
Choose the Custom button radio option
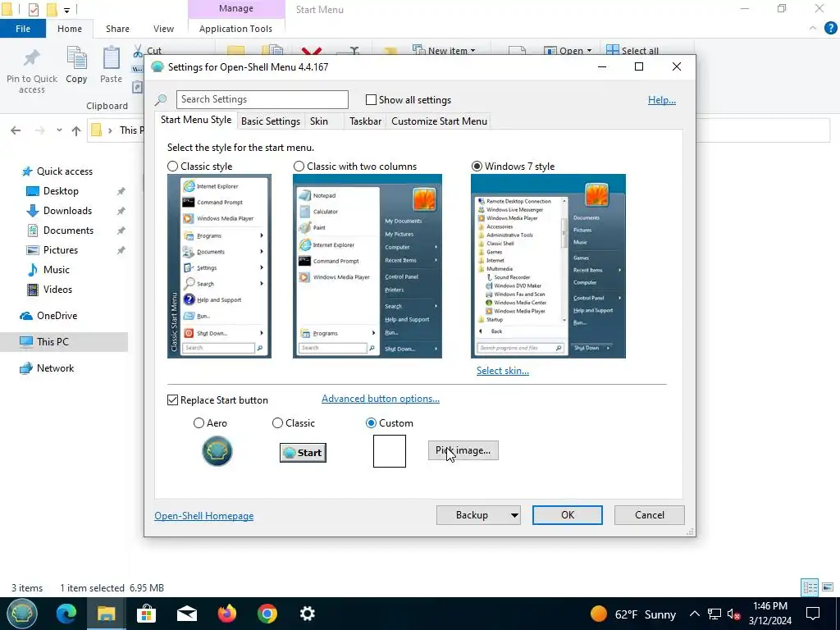coord(371,423)
